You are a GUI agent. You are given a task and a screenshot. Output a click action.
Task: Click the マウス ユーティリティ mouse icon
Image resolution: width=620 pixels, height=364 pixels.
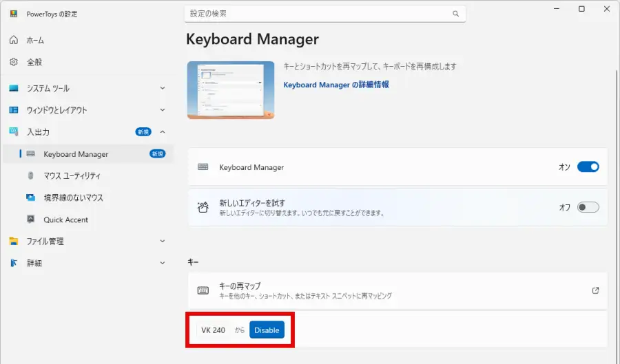[30, 175]
